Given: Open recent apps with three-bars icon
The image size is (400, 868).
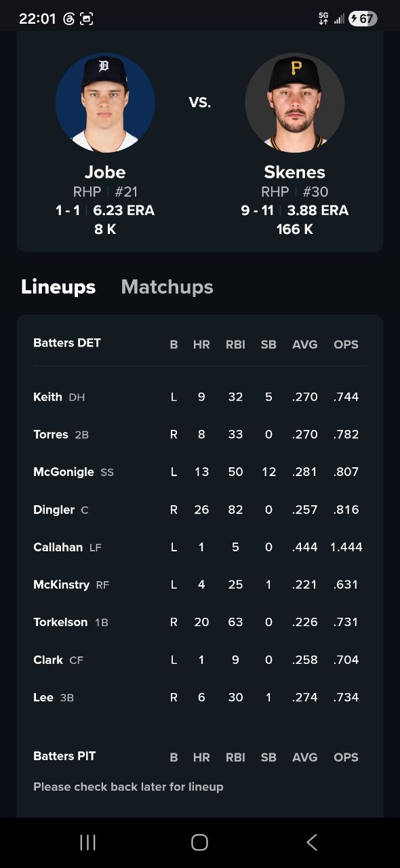Looking at the screenshot, I should [x=87, y=842].
